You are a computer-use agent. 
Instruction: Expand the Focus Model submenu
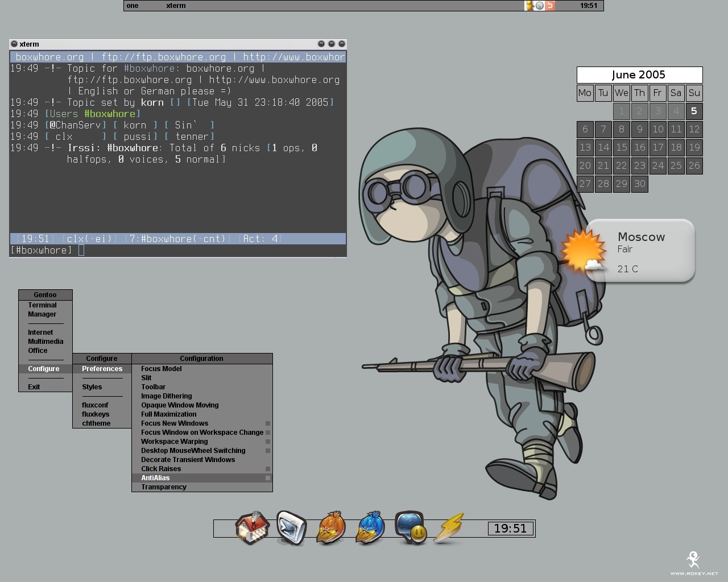(x=202, y=369)
